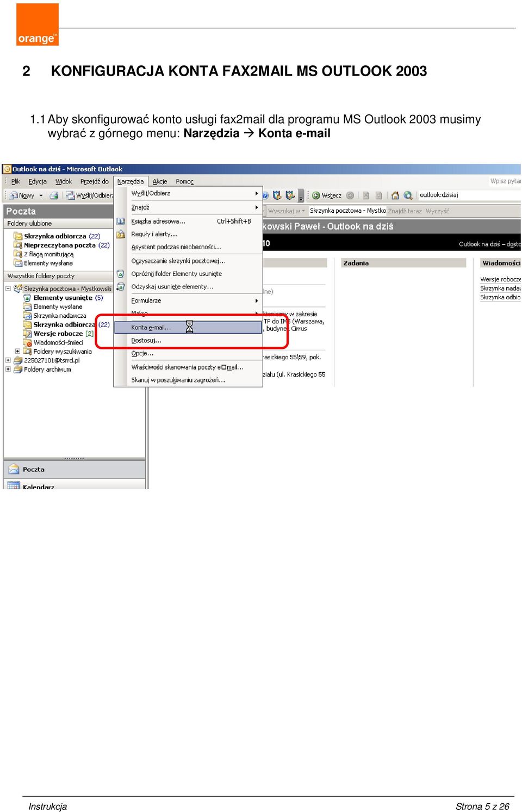Open the Widok menu

[64, 182]
